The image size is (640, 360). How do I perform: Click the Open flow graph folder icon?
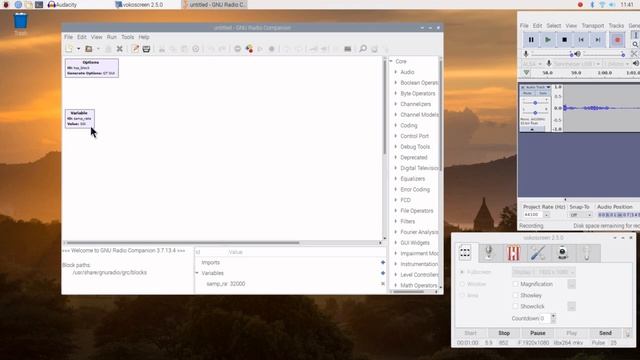tap(89, 49)
